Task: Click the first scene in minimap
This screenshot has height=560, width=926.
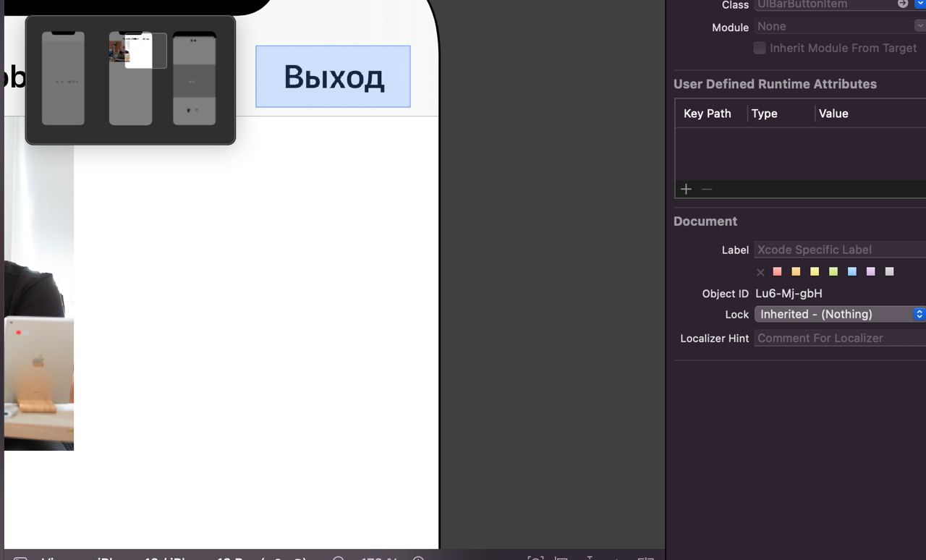Action: [x=63, y=78]
